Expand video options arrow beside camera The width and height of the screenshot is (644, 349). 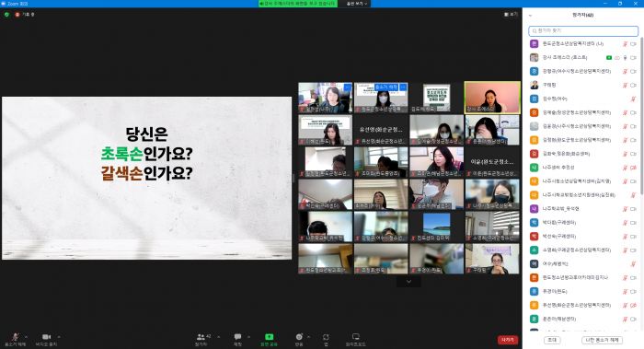59,337
